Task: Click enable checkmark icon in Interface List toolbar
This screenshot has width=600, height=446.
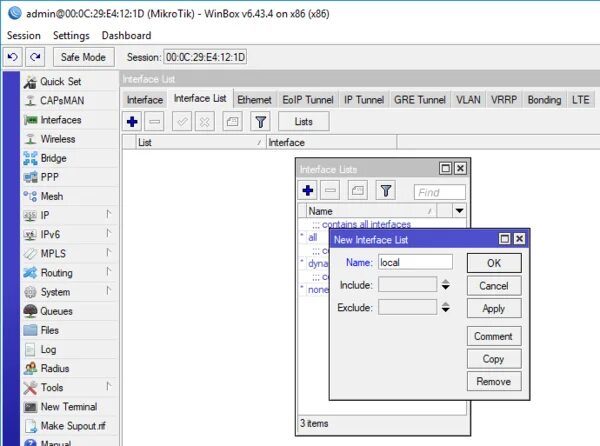Action: pyautogui.click(x=182, y=122)
